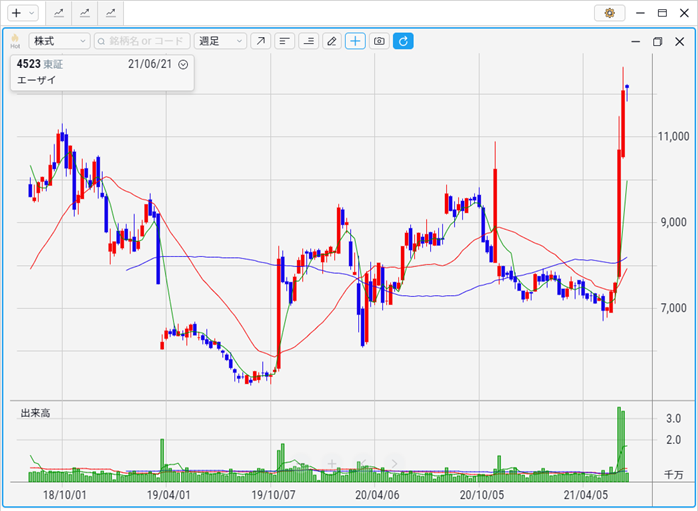Viewport: 698px width, 511px height.
Task: Click the left-aligned lines icon
Action: [284, 41]
